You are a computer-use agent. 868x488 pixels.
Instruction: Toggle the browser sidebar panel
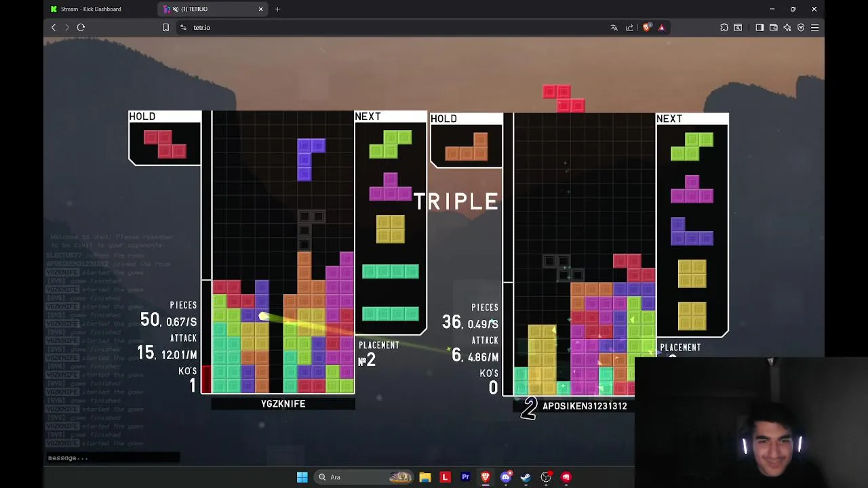(759, 27)
